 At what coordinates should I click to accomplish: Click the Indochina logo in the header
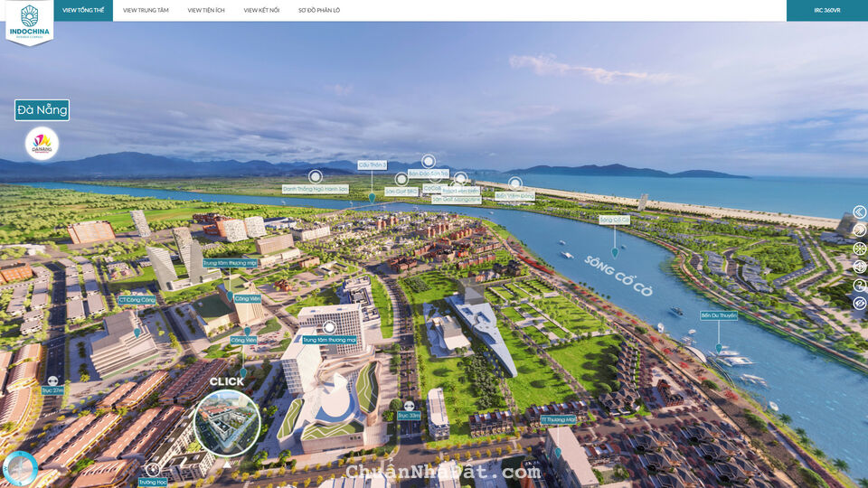tap(29, 21)
